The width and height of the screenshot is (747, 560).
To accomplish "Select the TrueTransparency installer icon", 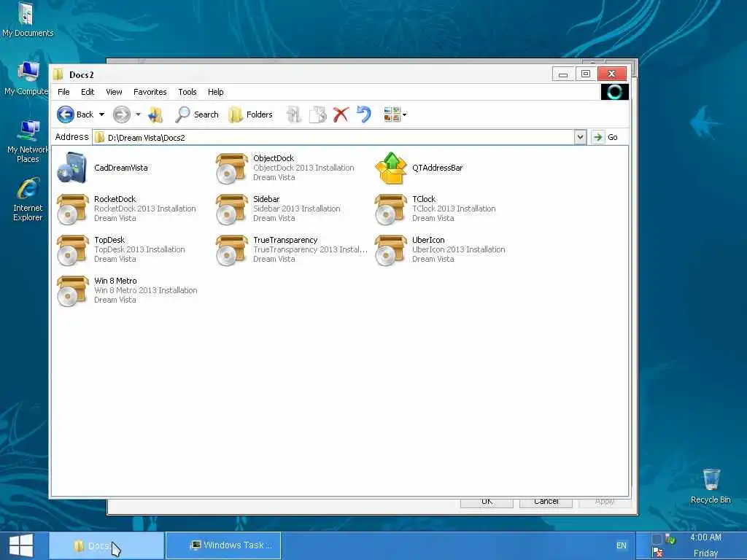I will [231, 250].
